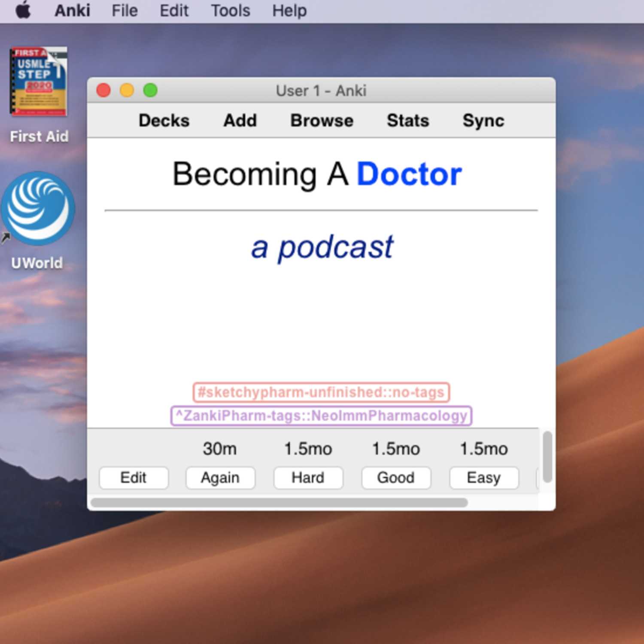Close the Anki window with the red button
644x644 pixels.
(x=103, y=91)
